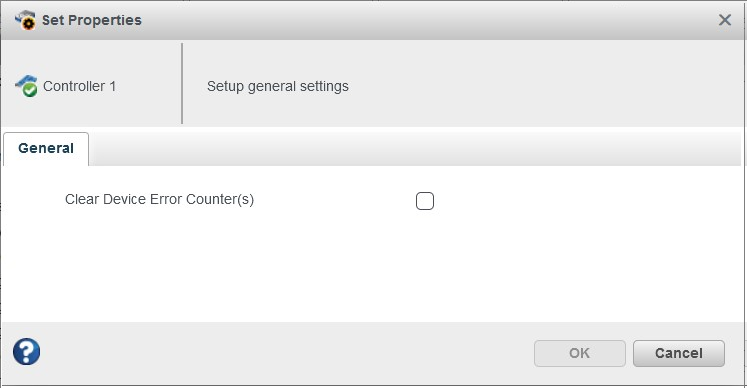Close the Set Properties dialog with X
Viewport: 747px width, 388px height.
click(x=725, y=20)
